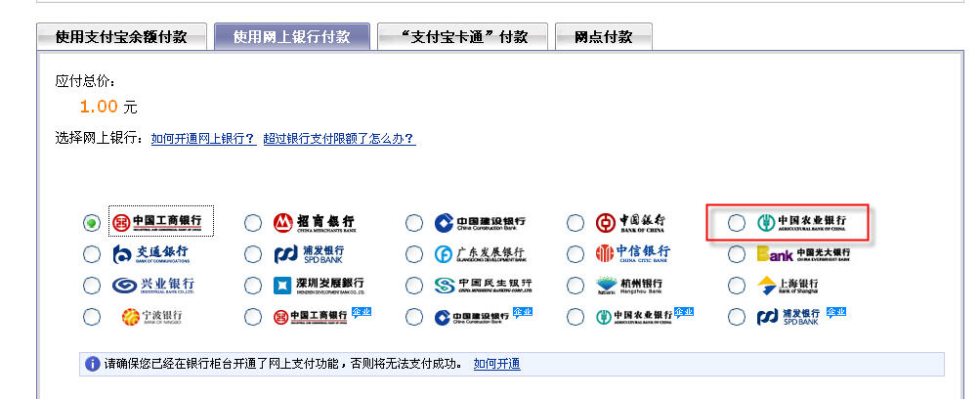Select the 深圳发展银行 radio button
This screenshot has height=399, width=980.
coord(253,286)
